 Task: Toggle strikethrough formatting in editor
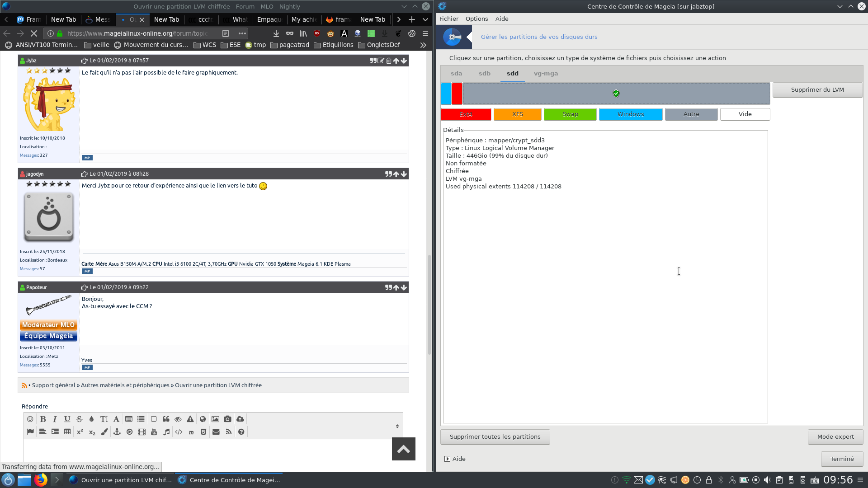(80, 419)
